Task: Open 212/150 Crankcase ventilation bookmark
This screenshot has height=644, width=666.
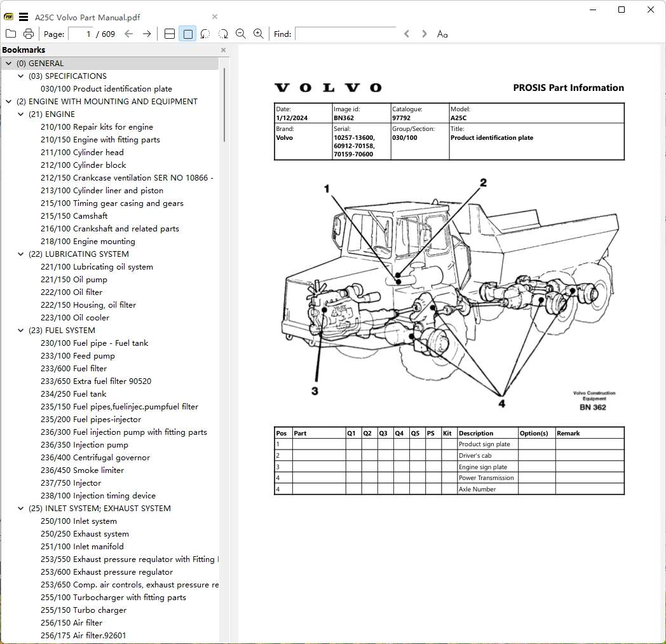Action: click(127, 177)
